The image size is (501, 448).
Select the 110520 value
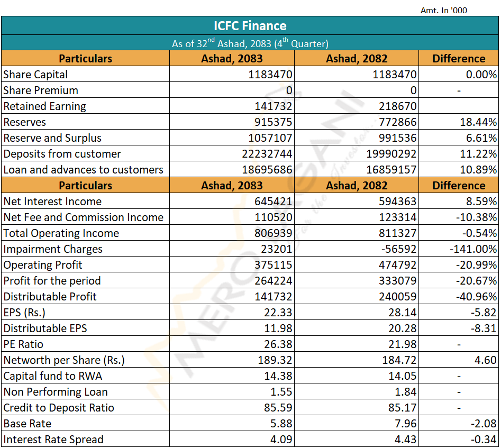(x=273, y=217)
